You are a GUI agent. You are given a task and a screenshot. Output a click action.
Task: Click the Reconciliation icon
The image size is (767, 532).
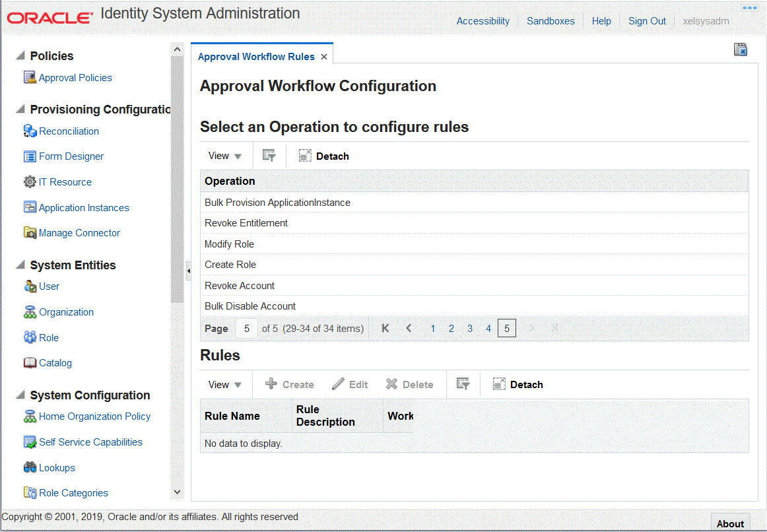tap(30, 131)
